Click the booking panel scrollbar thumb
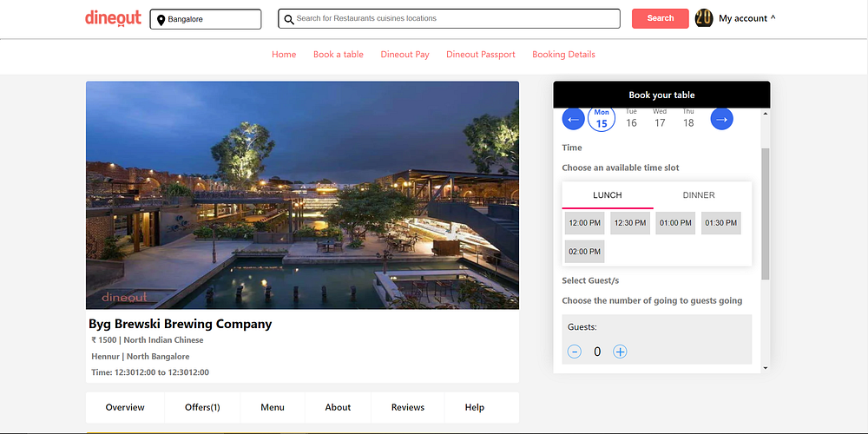868x434 pixels. 765,214
